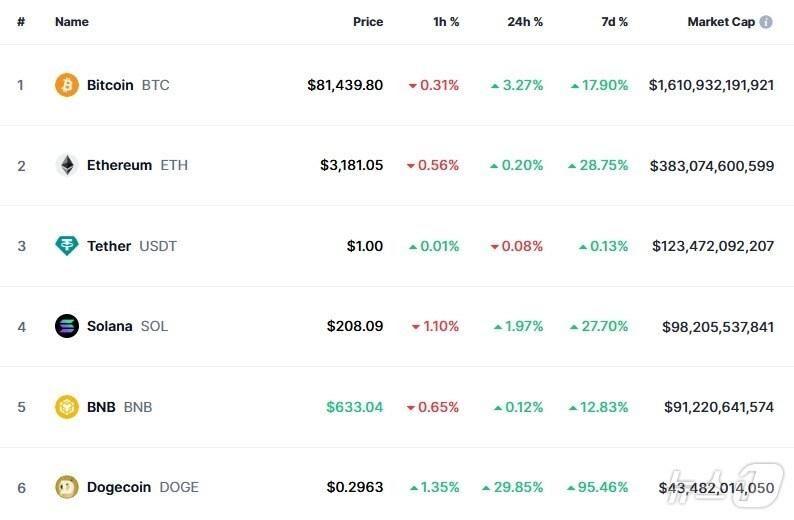Click Tether market cap value
Viewport: 794px width, 520px height.
click(712, 246)
